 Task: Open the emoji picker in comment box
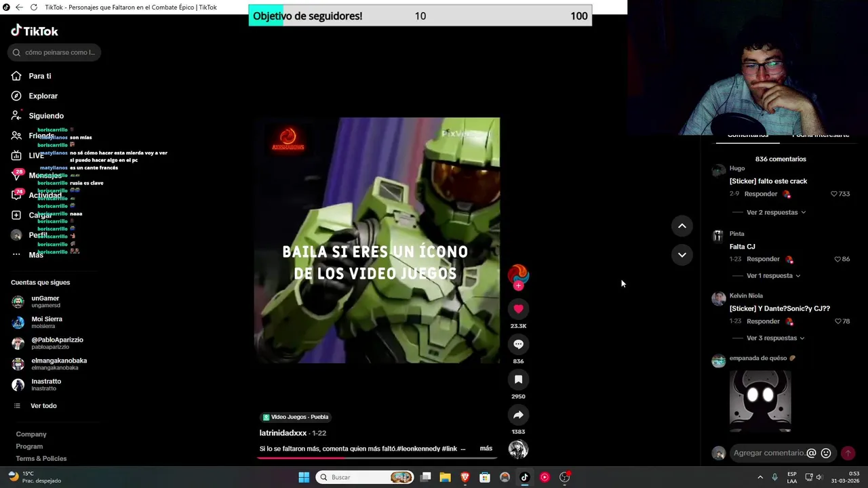[x=826, y=453]
